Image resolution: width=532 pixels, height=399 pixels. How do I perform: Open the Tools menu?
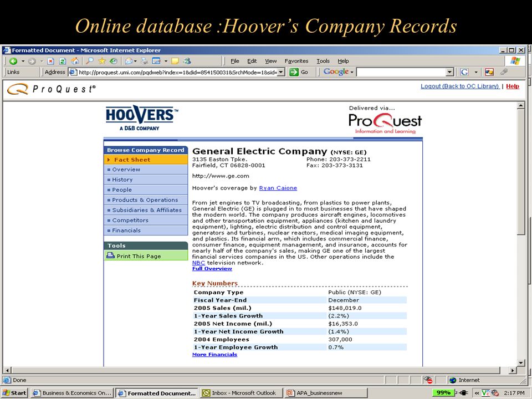coord(323,61)
